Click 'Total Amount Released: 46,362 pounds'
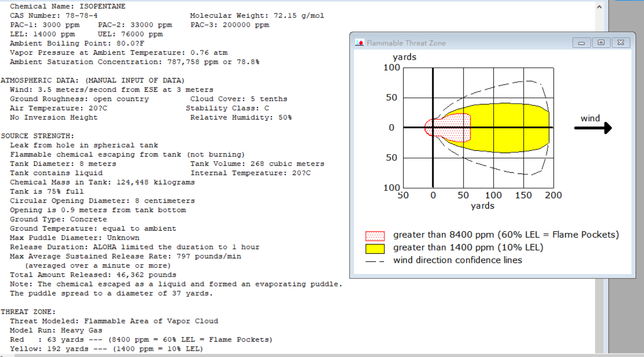The image size is (644, 357). pos(93,274)
